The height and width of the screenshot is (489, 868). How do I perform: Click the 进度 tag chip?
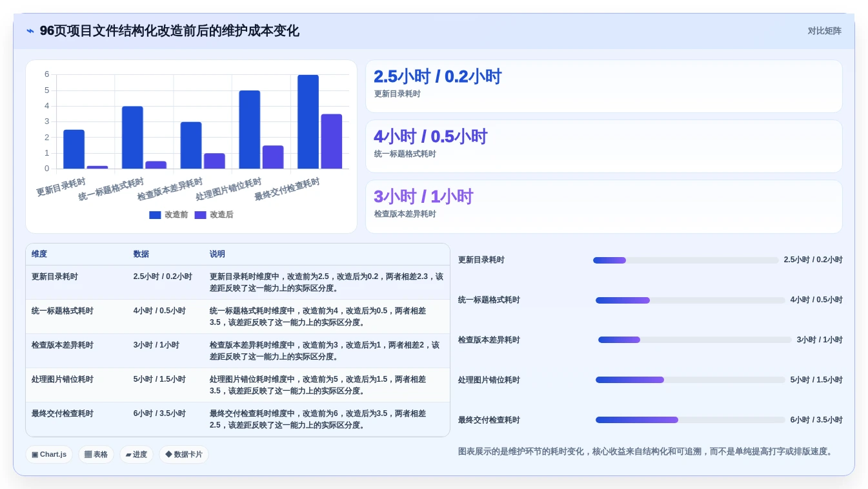coord(136,454)
